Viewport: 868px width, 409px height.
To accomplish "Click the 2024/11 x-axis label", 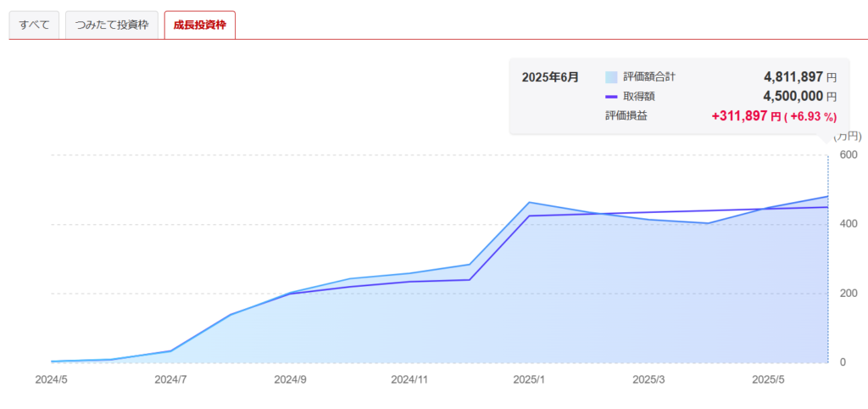I will pos(409,380).
